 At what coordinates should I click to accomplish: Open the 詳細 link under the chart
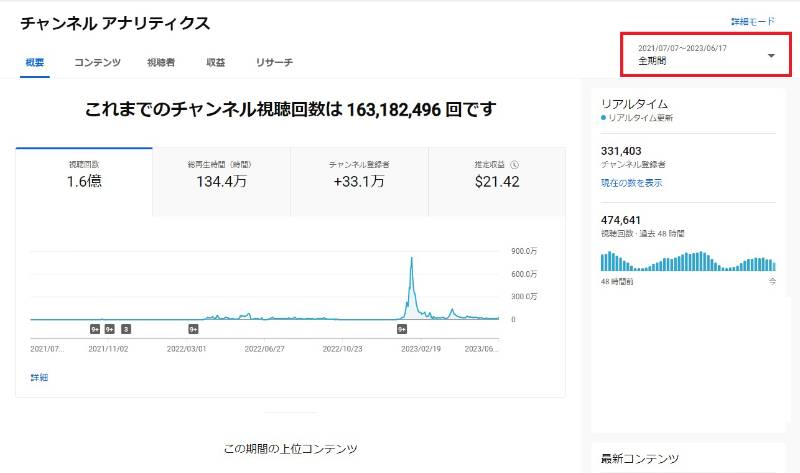(39, 378)
